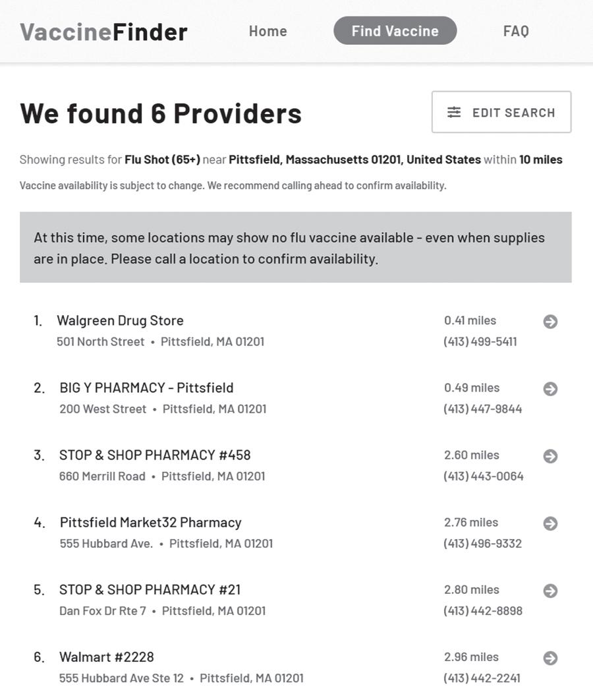Open BIG Y PHARMACY - Pittsfield listing

pos(146,388)
